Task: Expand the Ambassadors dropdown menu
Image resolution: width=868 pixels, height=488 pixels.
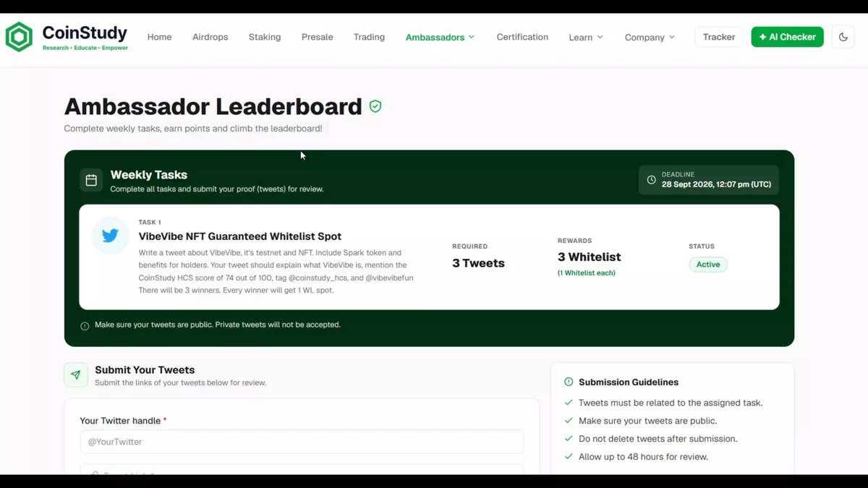Action: coord(440,37)
